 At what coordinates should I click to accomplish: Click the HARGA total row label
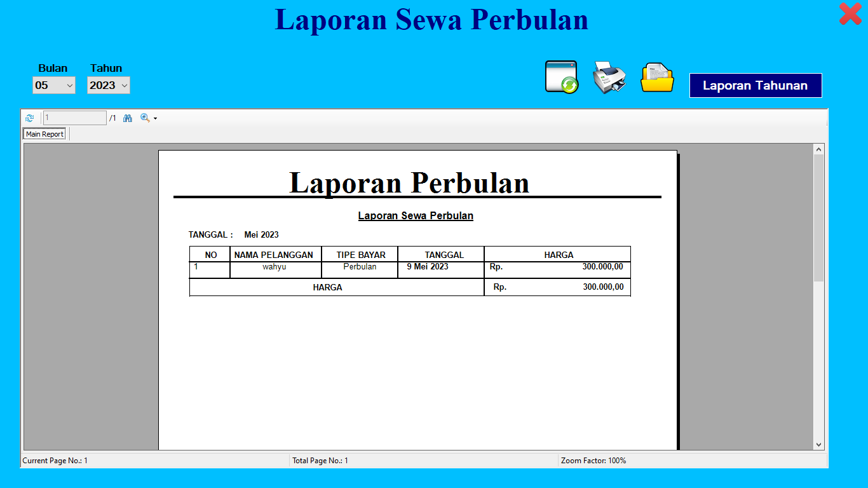[327, 288]
